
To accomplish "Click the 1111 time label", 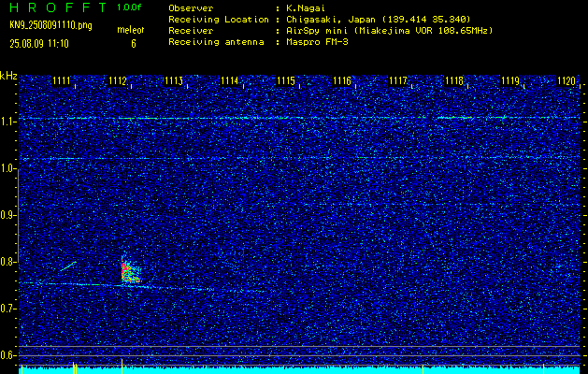I will click(x=61, y=80).
